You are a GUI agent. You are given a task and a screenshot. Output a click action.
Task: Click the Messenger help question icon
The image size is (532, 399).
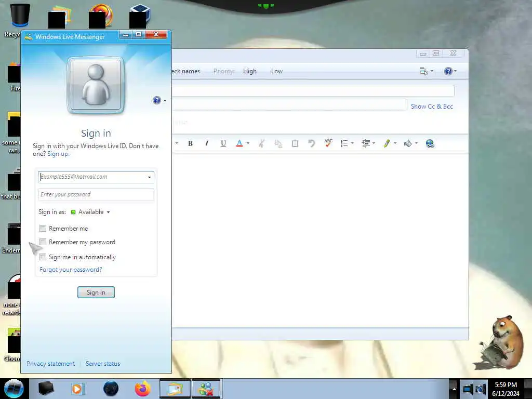(157, 100)
